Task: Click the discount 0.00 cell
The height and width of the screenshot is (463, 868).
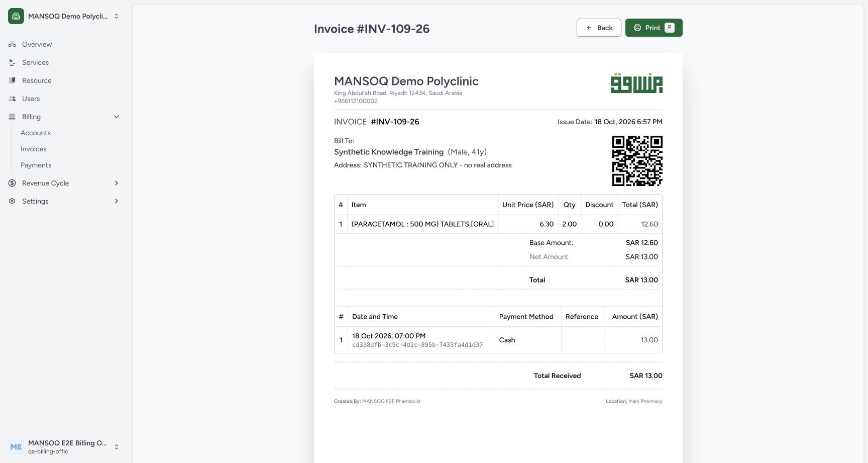Action: [x=599, y=224]
